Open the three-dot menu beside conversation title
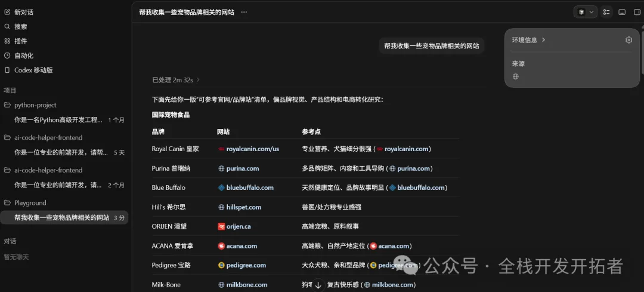Screen dimensions: 644x292 coord(244,13)
